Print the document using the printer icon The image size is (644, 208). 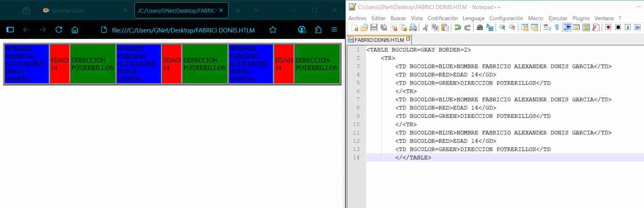413,27
